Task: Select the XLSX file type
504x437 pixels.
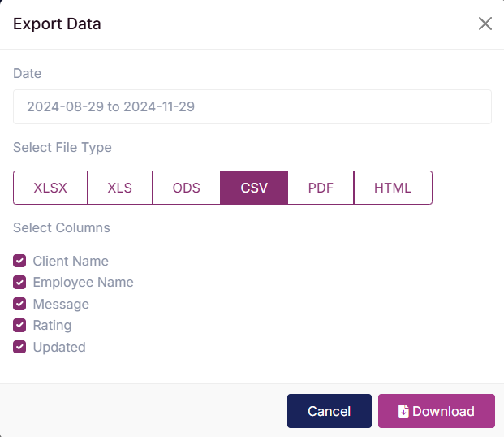Action: (50, 188)
